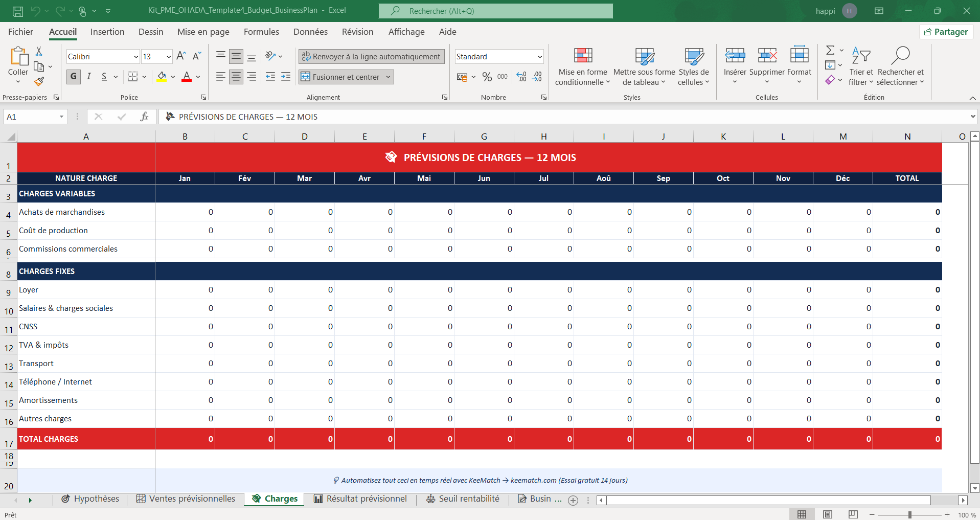Toggle Italic formatting
The width and height of the screenshot is (980, 520).
click(89, 77)
